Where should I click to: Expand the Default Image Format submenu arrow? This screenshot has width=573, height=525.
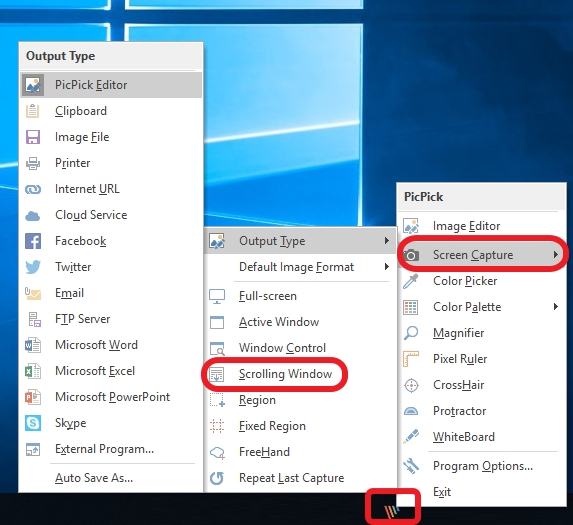[387, 267]
